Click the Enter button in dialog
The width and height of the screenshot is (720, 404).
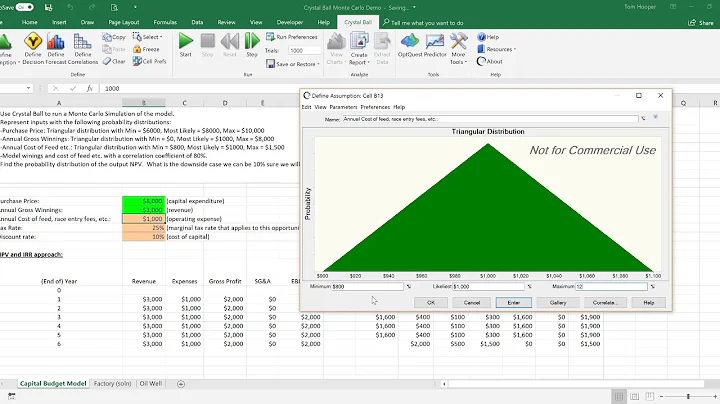514,303
